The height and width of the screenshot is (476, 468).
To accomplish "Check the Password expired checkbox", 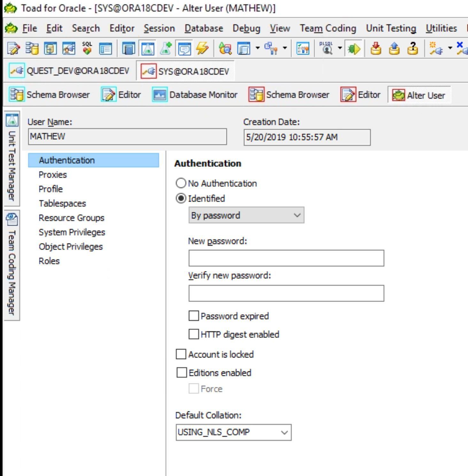I will click(194, 316).
